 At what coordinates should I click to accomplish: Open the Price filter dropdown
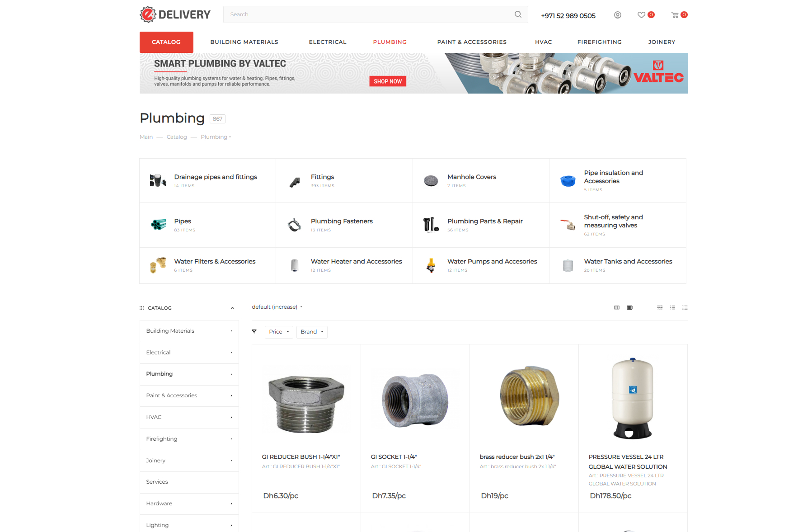click(279, 332)
